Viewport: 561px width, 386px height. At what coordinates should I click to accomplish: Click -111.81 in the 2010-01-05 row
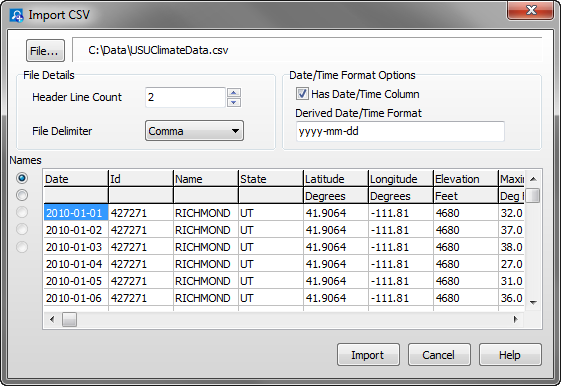401,281
